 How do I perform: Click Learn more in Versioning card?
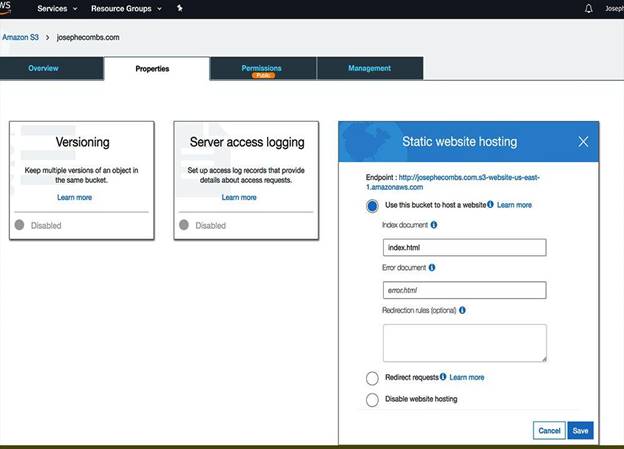coord(74,197)
